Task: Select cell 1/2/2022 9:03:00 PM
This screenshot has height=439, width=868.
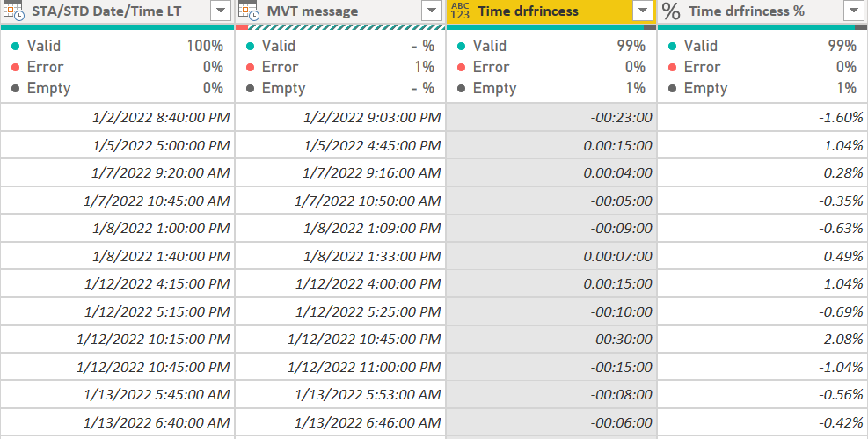Action: [x=340, y=117]
